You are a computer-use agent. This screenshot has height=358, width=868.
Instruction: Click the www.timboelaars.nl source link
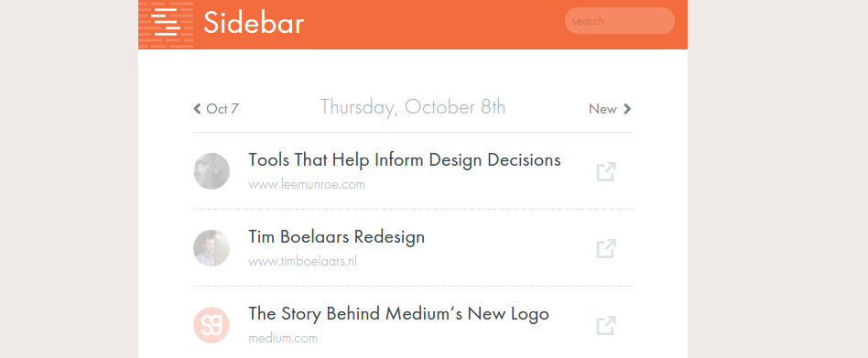302,262
